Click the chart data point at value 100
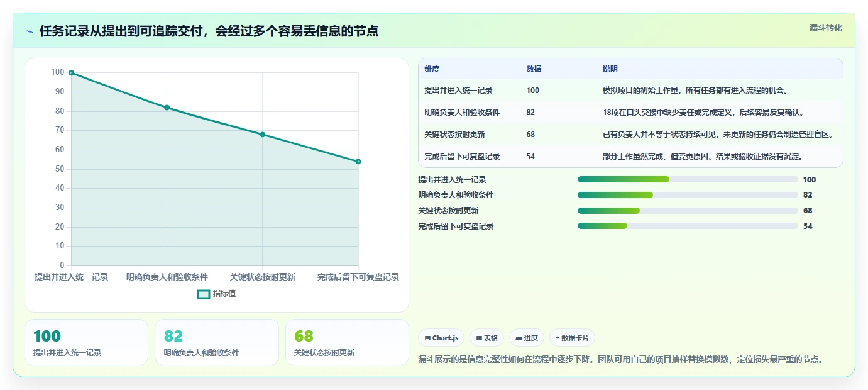The height and width of the screenshot is (390, 868). [x=71, y=73]
